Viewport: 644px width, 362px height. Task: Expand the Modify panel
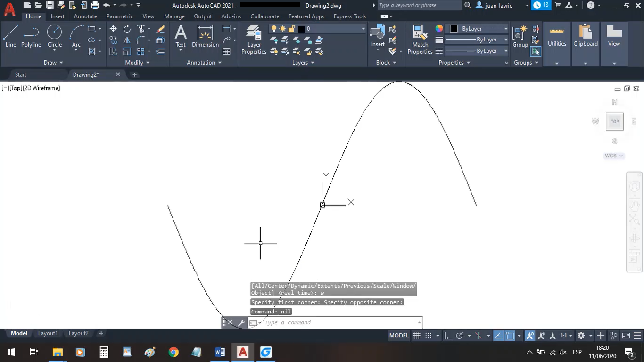(x=137, y=62)
